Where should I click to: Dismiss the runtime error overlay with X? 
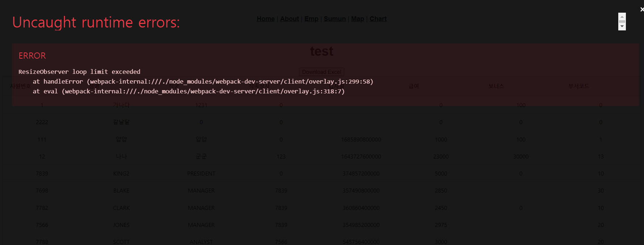coord(642,9)
